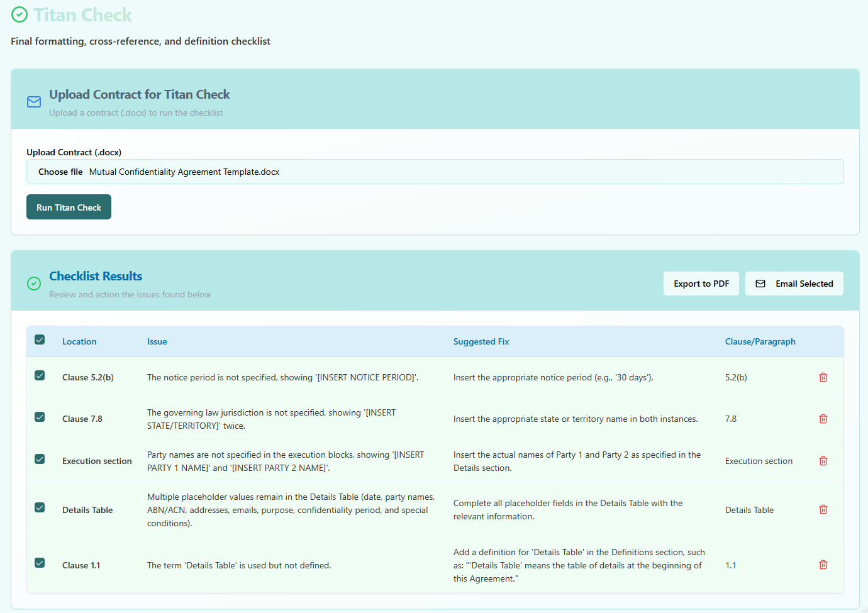Click the Suggested Fix column header

click(x=481, y=341)
